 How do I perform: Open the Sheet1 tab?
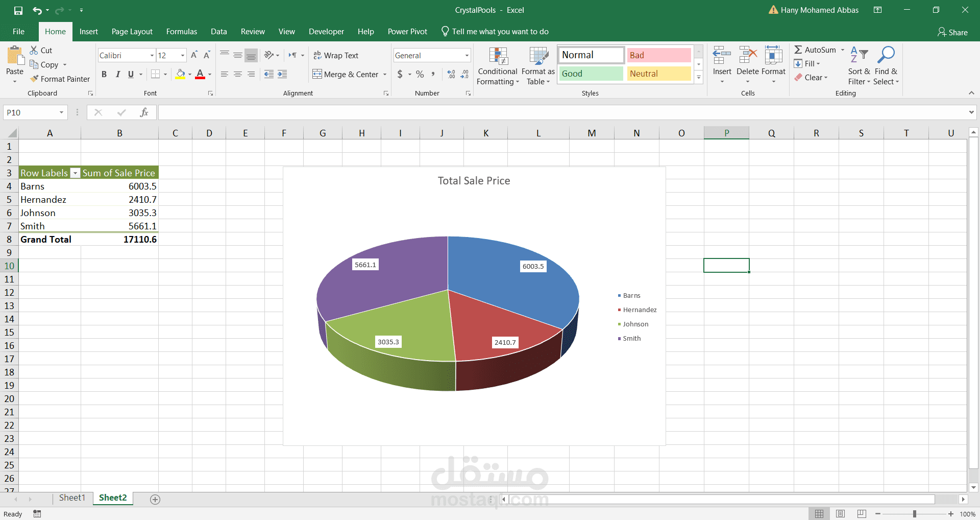point(71,498)
